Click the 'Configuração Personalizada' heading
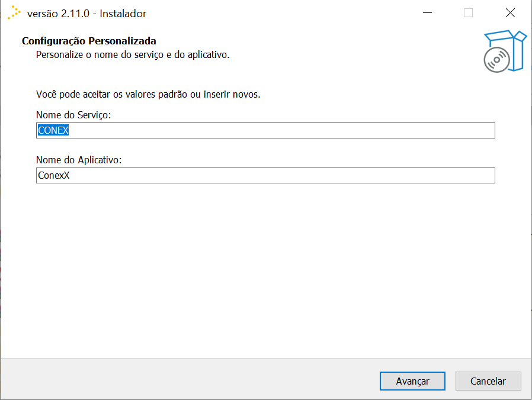This screenshot has width=532, height=400. tap(89, 41)
